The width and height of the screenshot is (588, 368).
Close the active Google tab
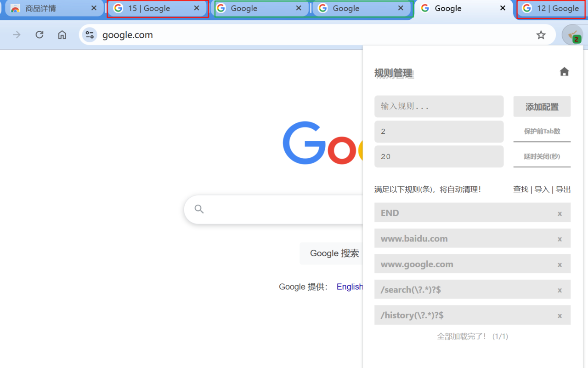(503, 8)
